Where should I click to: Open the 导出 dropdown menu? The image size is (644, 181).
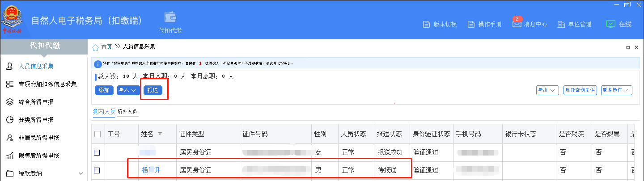pos(547,90)
